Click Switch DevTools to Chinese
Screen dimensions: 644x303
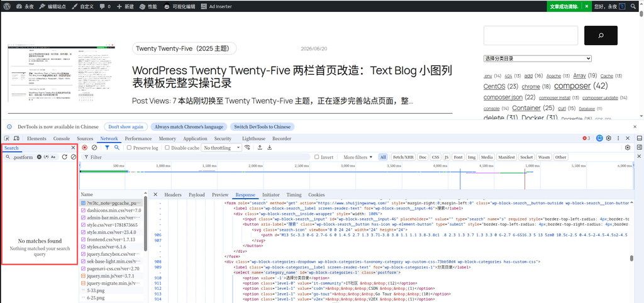[262, 126]
